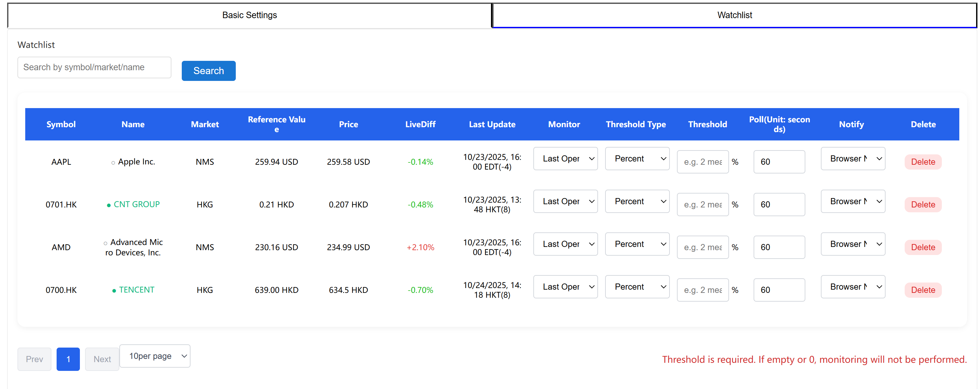
Task: Open the Monitor dropdown for 0701.HK
Action: tap(565, 201)
